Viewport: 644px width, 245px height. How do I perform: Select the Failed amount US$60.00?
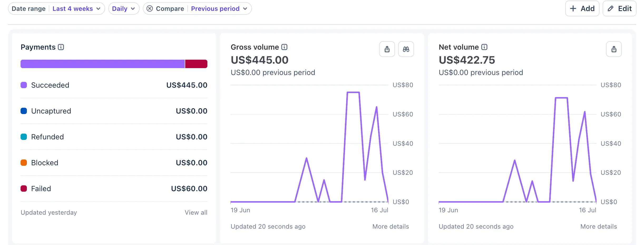pyautogui.click(x=189, y=189)
